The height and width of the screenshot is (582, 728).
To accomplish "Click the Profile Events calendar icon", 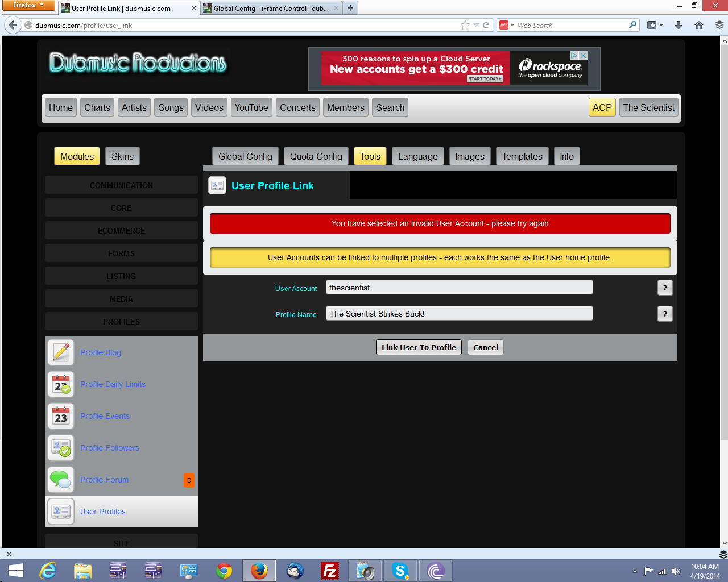I will click(x=61, y=416).
